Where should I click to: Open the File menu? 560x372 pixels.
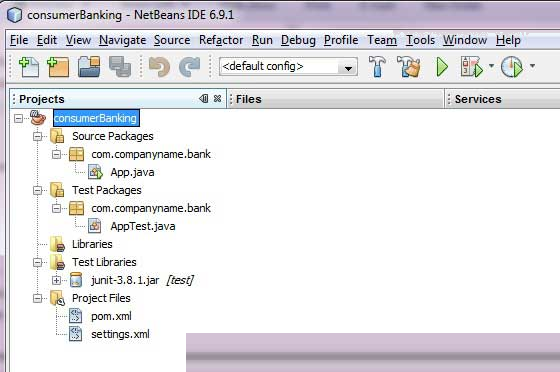19,40
